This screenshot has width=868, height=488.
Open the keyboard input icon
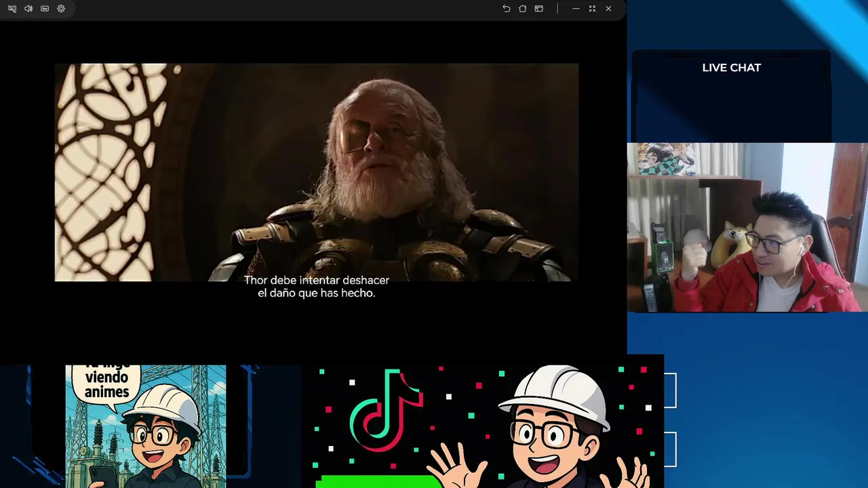pos(45,9)
